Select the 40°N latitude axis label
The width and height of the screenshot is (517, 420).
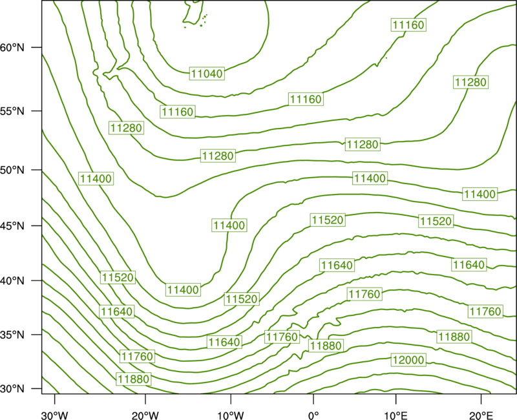pyautogui.click(x=12, y=281)
